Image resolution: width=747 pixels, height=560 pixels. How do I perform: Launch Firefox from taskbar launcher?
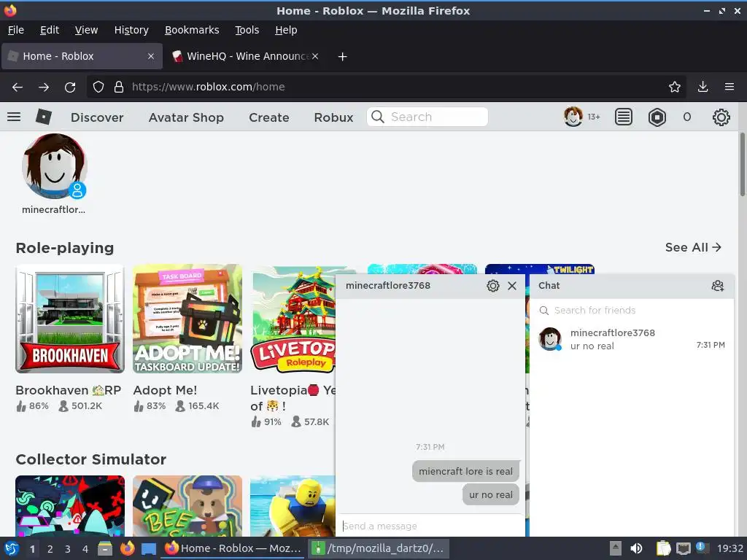[x=127, y=548]
